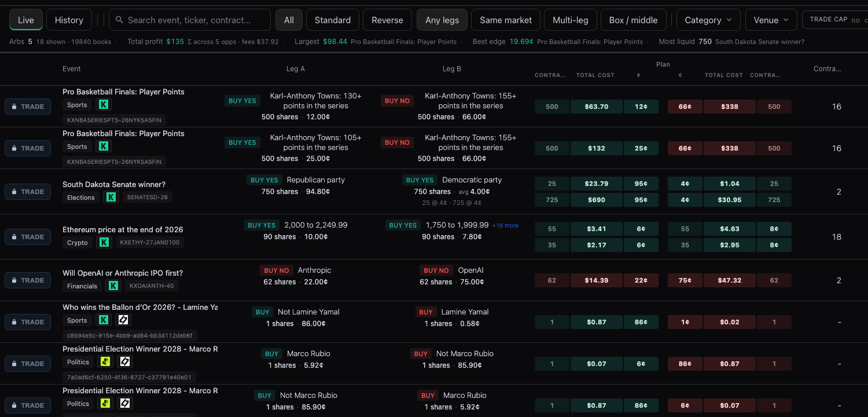Screen dimensions: 868x417
Task: Click the Crypto category tag
Action: [78, 243]
